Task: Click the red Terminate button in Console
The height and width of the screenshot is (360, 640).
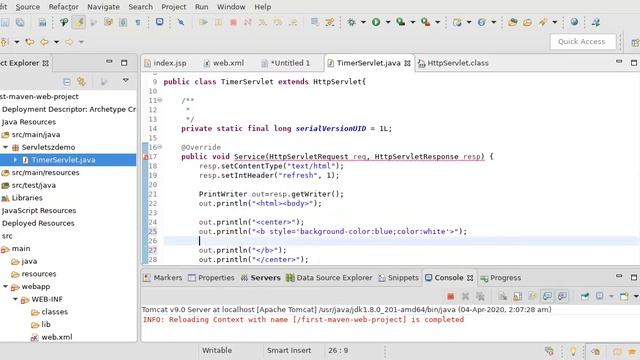Action: coord(451,296)
